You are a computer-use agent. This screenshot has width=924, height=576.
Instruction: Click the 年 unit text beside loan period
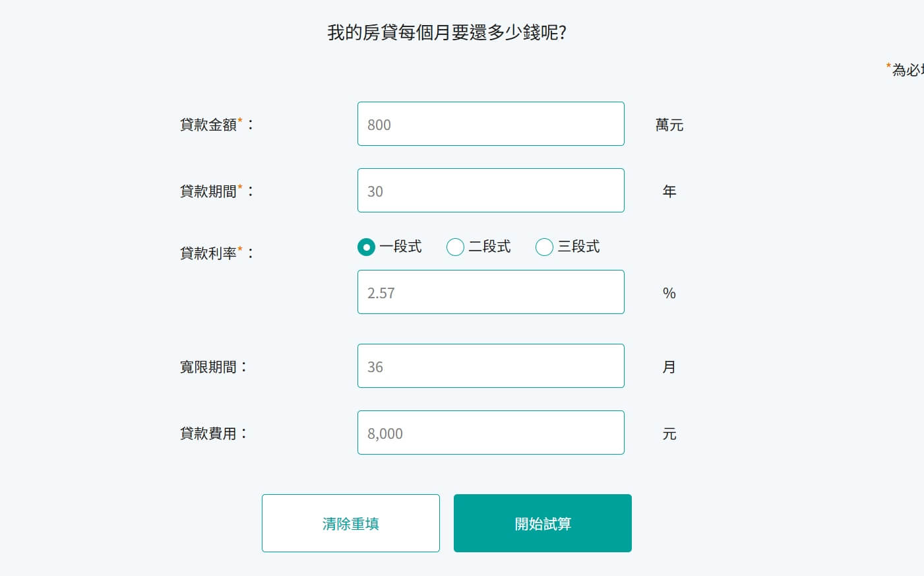(669, 191)
